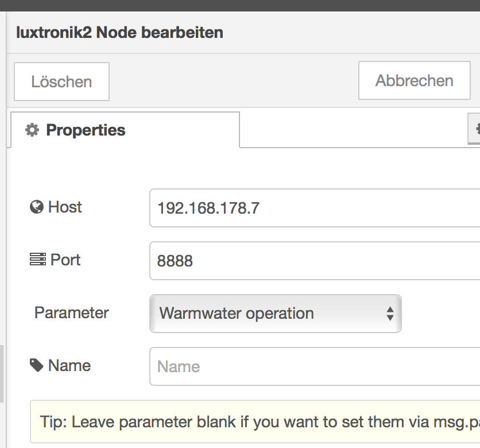Click the server icon beside Port
480x448 pixels.
pyautogui.click(x=37, y=260)
